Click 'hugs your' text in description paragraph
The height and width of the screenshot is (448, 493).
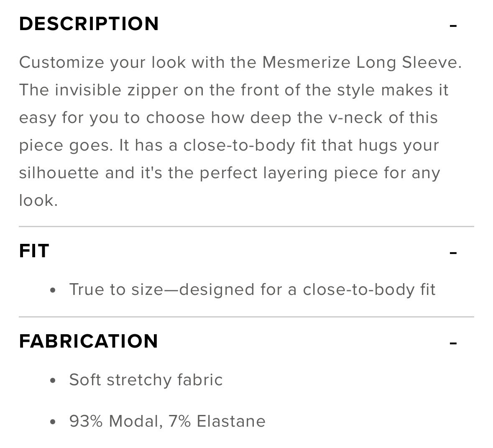(398, 145)
